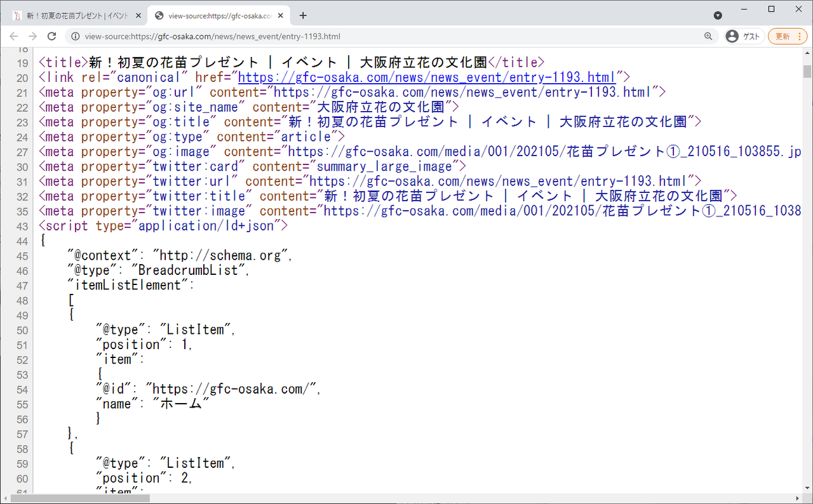Close the 初夏の花苗プレゼント tab
Image resolution: width=813 pixels, height=504 pixels.
pyautogui.click(x=138, y=15)
